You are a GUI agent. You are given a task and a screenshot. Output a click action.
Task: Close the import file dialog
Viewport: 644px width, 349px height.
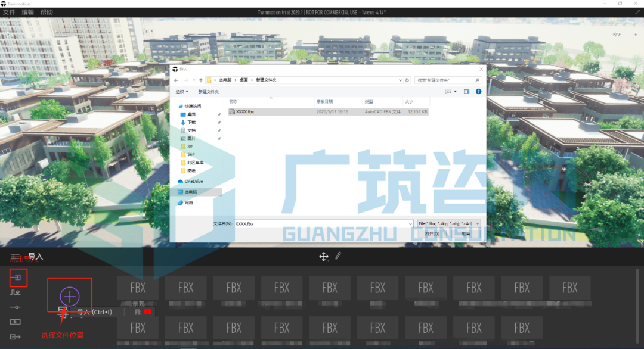[x=481, y=69]
